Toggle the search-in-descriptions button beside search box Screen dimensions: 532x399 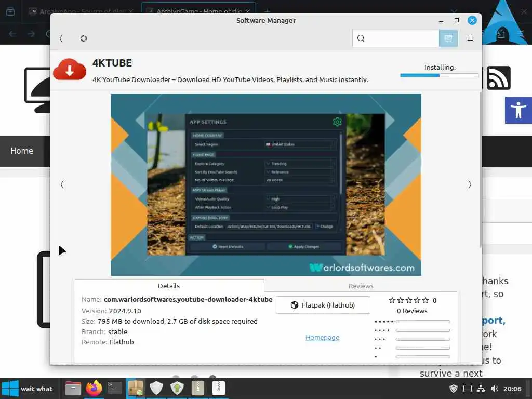pyautogui.click(x=448, y=38)
